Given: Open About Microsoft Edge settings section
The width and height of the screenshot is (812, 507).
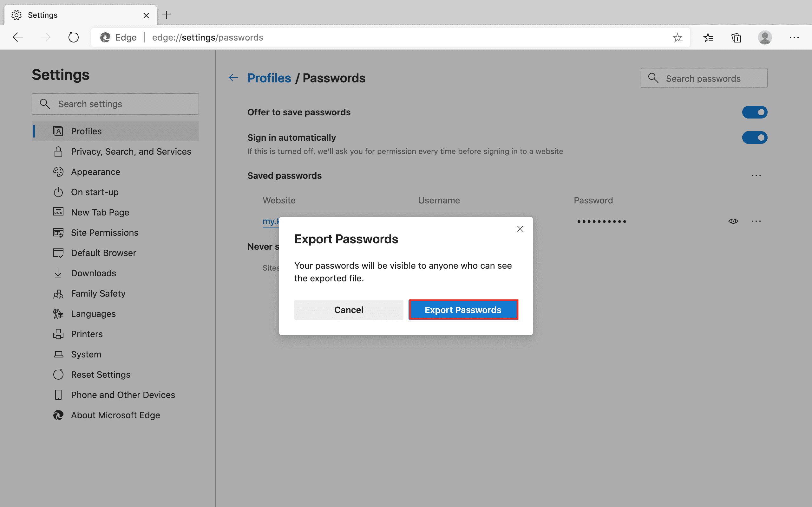Looking at the screenshot, I should (x=115, y=415).
